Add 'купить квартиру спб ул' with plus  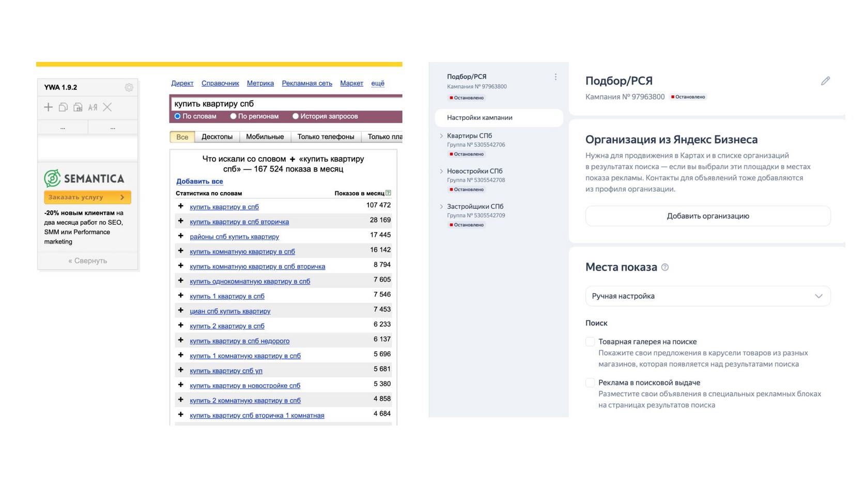181,370
